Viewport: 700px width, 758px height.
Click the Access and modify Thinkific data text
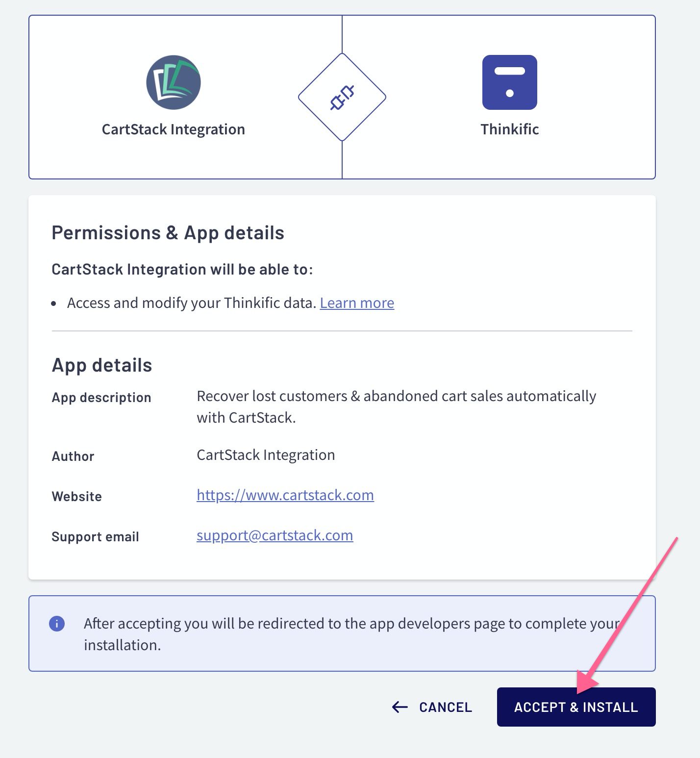tap(192, 303)
